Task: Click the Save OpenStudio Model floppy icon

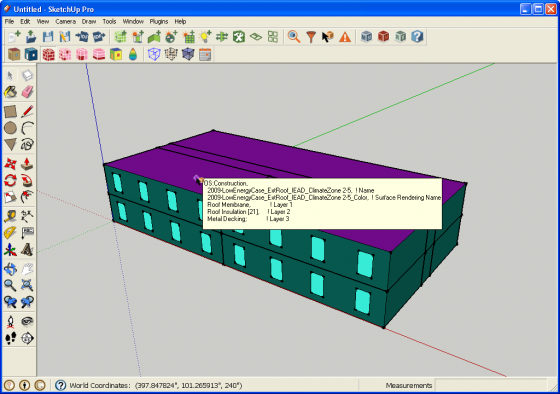Action: 48,37
